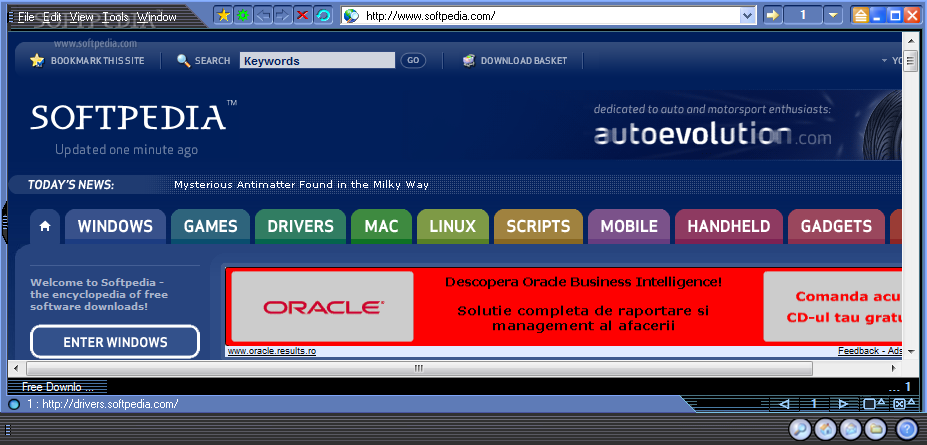Go back with the left arrow icon
This screenshot has height=445, width=927.
263,15
